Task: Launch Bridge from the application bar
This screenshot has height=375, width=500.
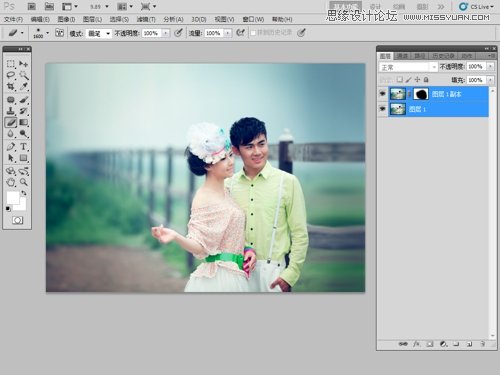Action: 31,6
